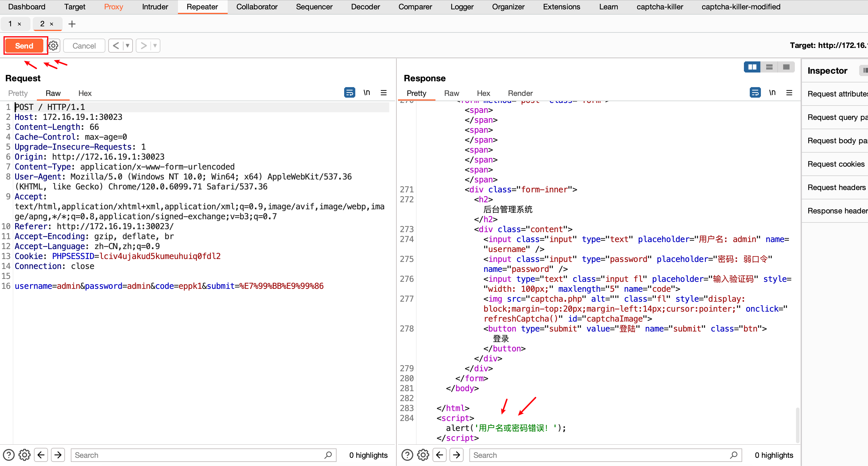Switch the response view to Hex
This screenshot has width=868, height=466.
point(483,93)
